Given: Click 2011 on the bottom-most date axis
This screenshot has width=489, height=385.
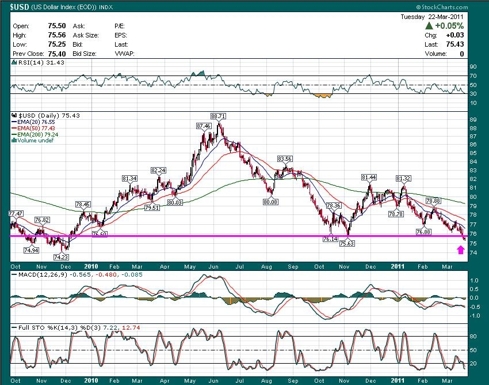Looking at the screenshot, I should [x=397, y=380].
